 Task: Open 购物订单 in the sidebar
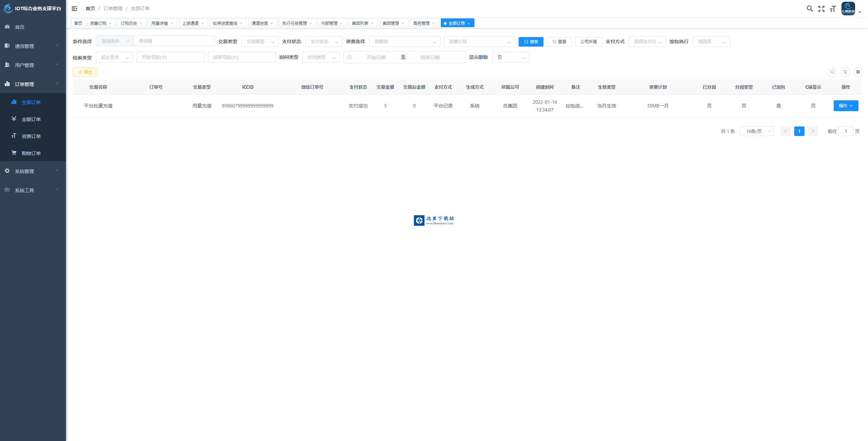(31, 153)
